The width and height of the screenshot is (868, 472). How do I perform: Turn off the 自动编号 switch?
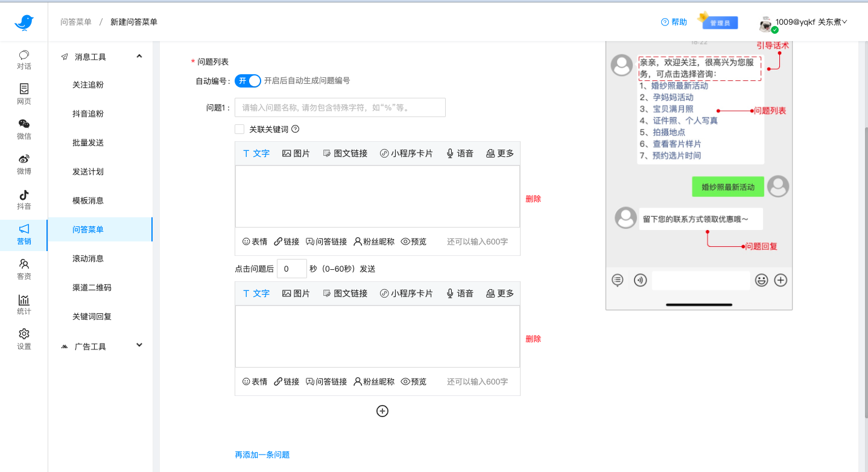[x=247, y=80]
